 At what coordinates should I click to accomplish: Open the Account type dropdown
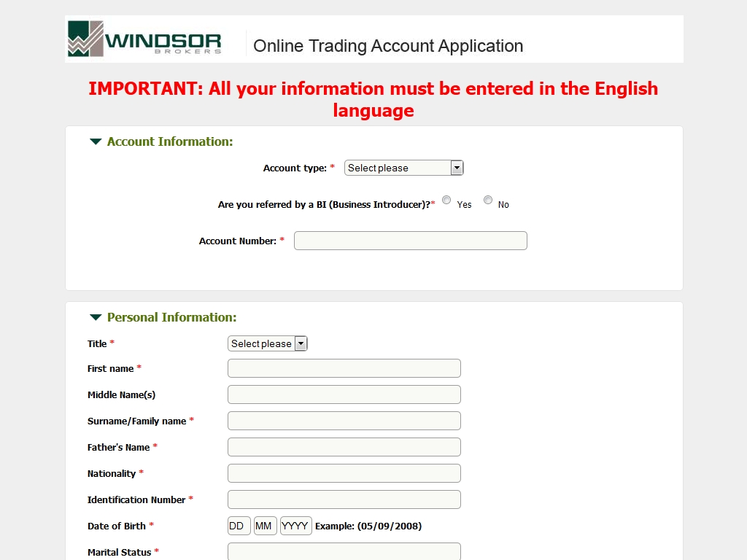[403, 168]
